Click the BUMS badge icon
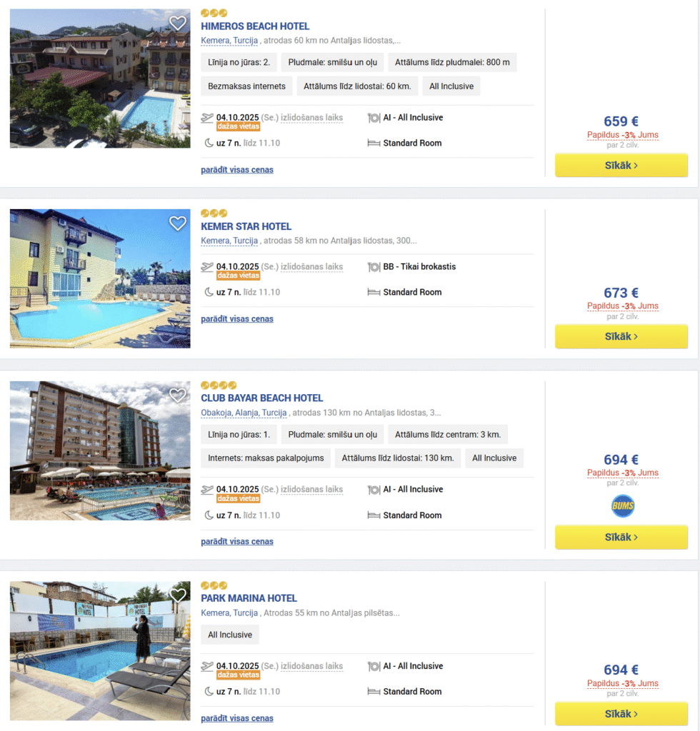The height and width of the screenshot is (731, 700). click(x=622, y=506)
